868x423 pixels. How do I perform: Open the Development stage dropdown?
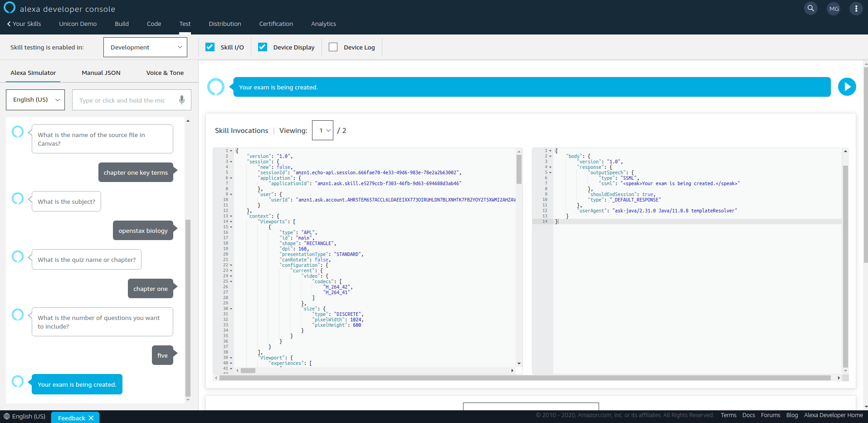click(145, 47)
